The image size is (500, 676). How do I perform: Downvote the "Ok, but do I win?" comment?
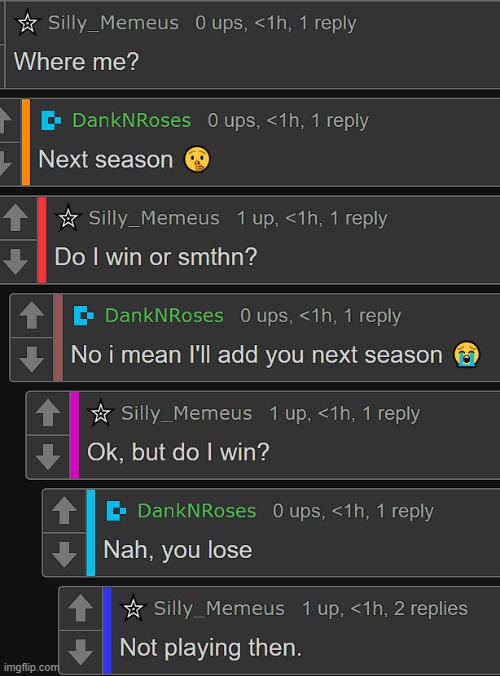(48, 457)
